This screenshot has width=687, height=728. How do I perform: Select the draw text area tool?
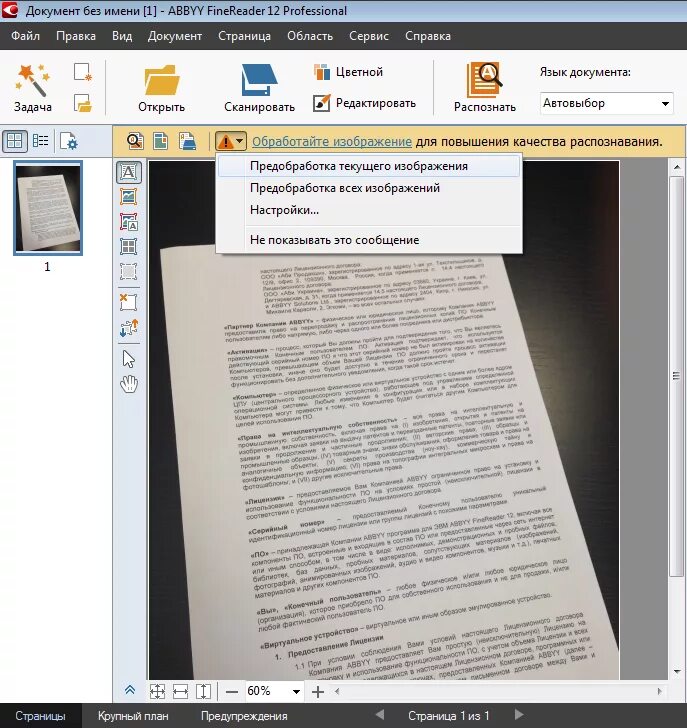tap(129, 172)
